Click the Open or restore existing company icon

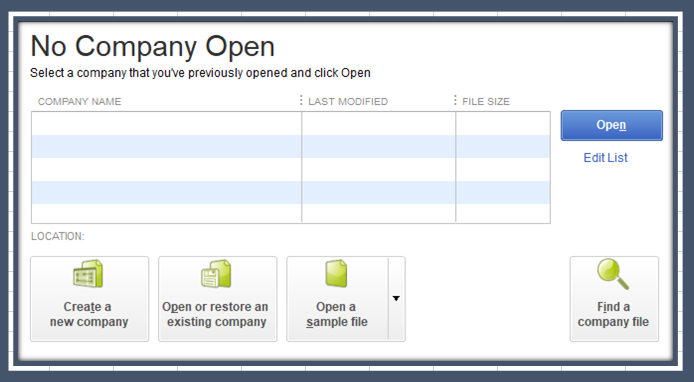coord(216,274)
